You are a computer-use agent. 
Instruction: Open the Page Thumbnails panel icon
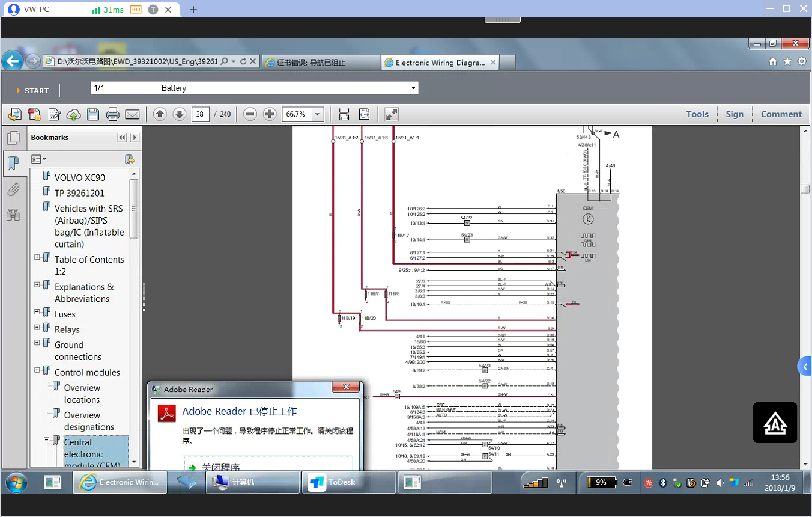coord(13,138)
